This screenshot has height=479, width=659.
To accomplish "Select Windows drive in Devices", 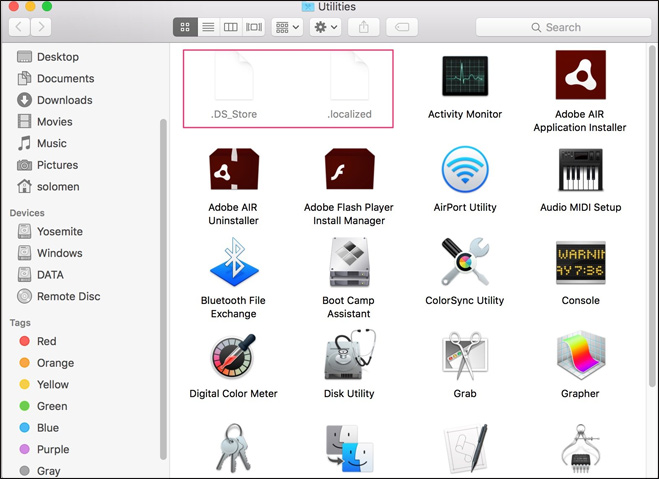I will point(50,253).
